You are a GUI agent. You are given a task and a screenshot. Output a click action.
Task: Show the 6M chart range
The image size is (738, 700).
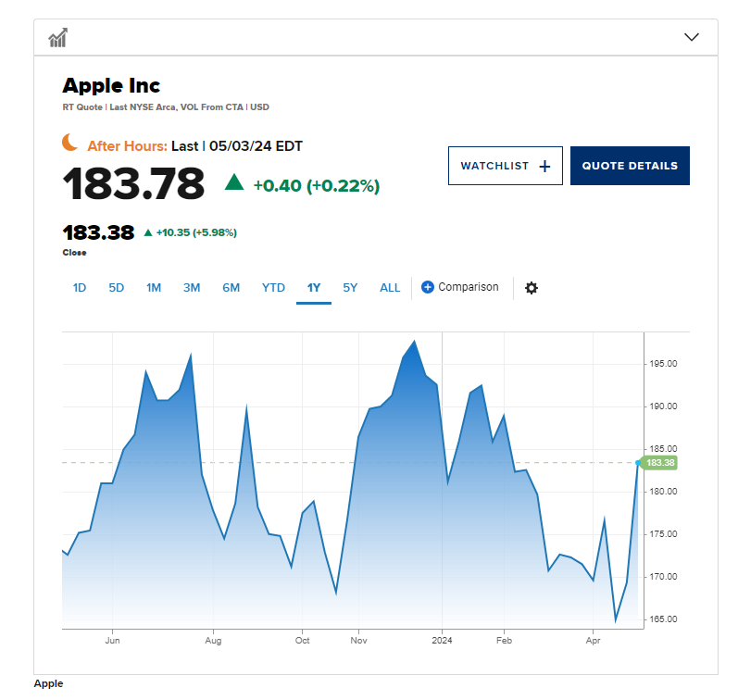coord(231,288)
